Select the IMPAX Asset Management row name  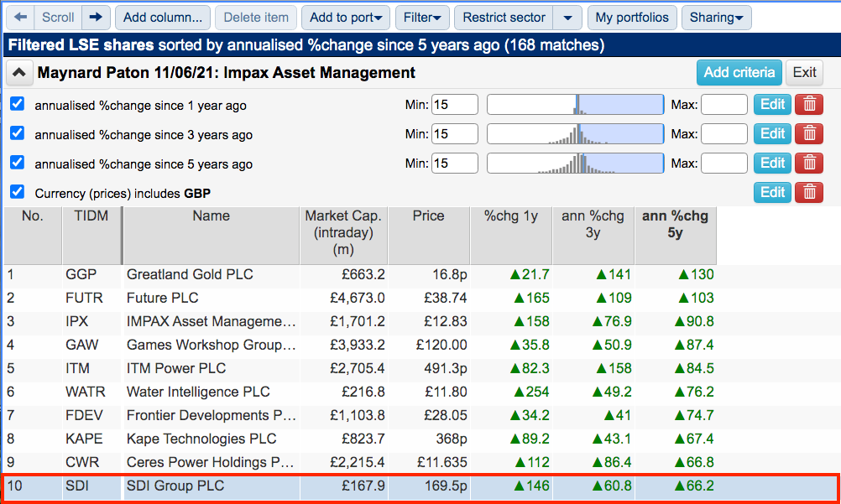click(x=212, y=322)
